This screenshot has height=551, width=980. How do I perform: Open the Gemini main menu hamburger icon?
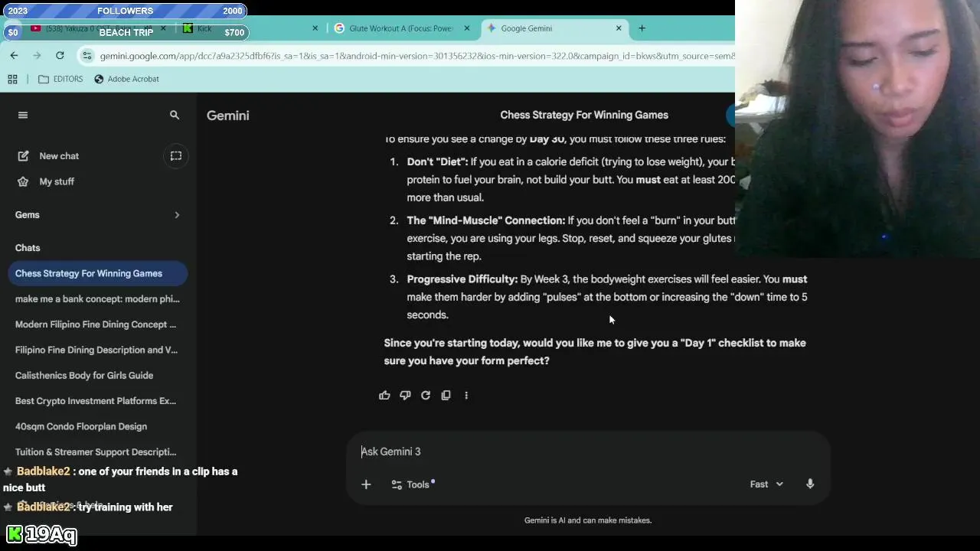click(x=22, y=115)
